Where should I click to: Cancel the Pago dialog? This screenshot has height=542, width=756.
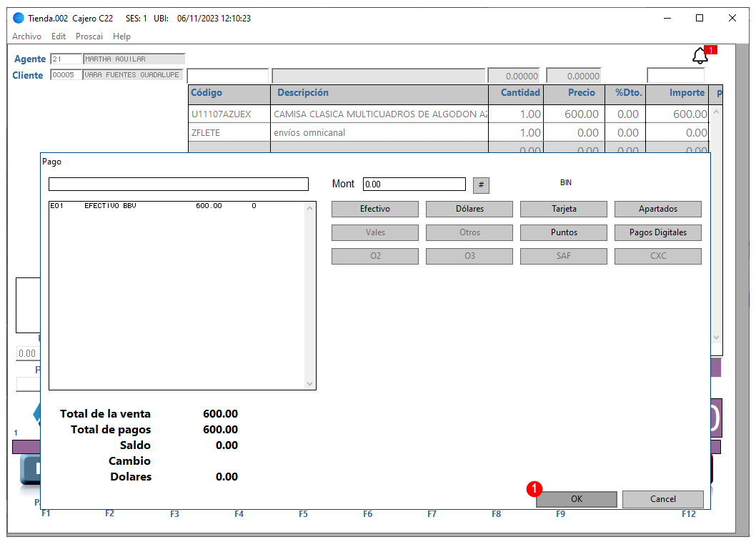[x=662, y=499]
